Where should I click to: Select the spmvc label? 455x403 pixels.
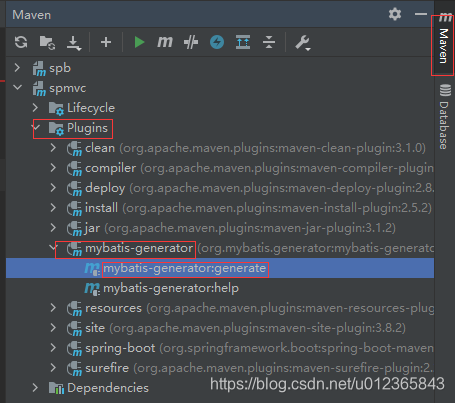[x=68, y=88]
